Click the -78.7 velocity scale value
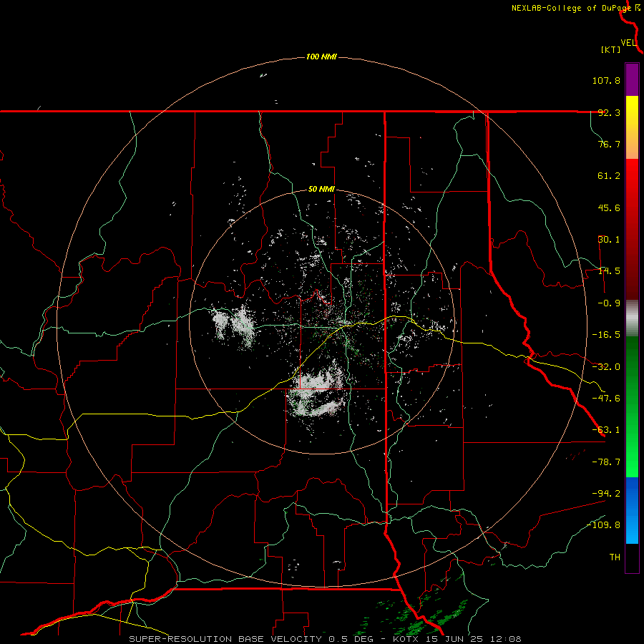The width and height of the screenshot is (644, 644). [606, 462]
